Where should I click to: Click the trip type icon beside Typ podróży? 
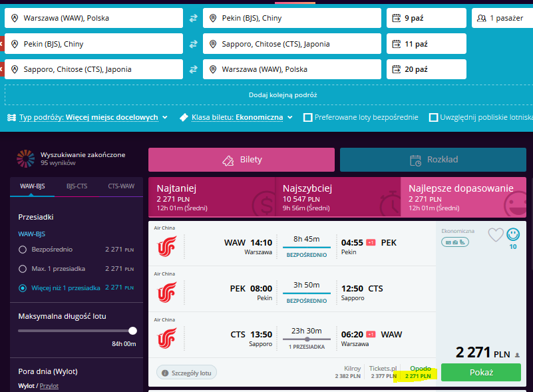pos(11,118)
